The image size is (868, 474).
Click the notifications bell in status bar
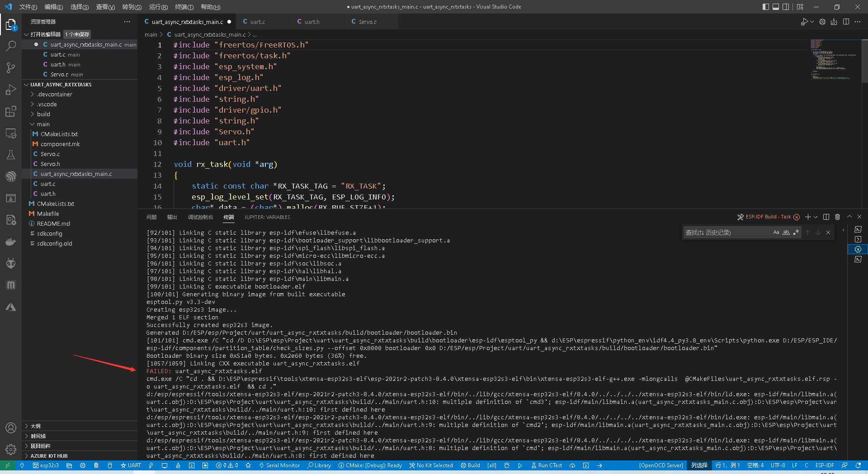(x=858, y=465)
